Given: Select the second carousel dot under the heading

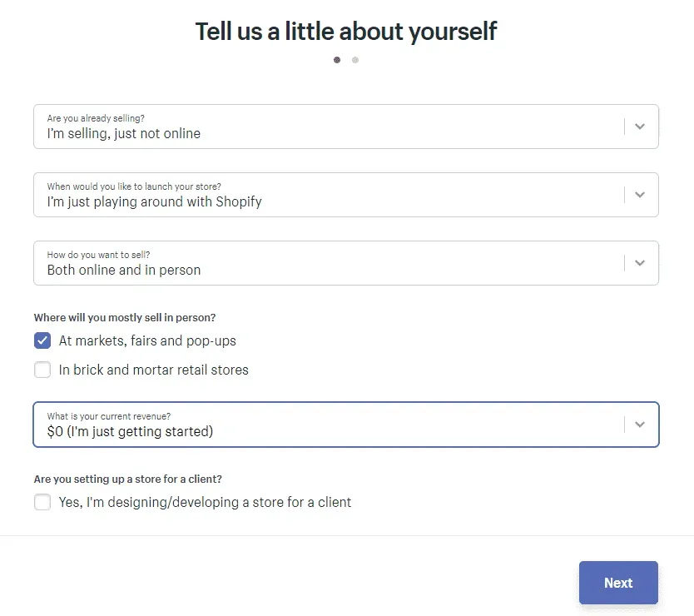Looking at the screenshot, I should [x=355, y=59].
